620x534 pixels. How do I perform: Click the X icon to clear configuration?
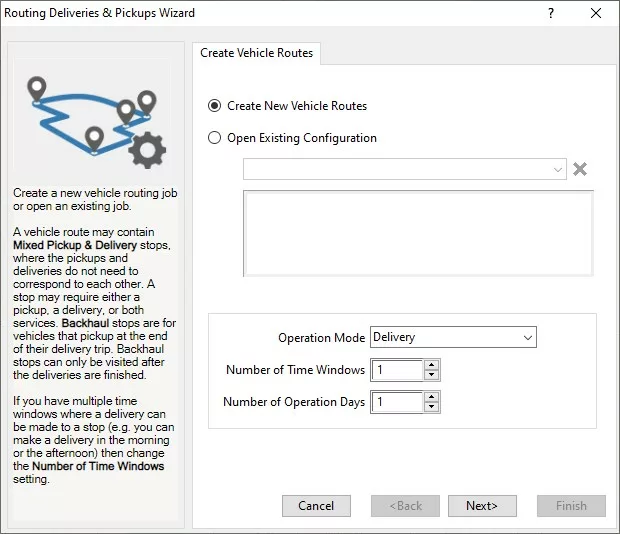point(580,169)
